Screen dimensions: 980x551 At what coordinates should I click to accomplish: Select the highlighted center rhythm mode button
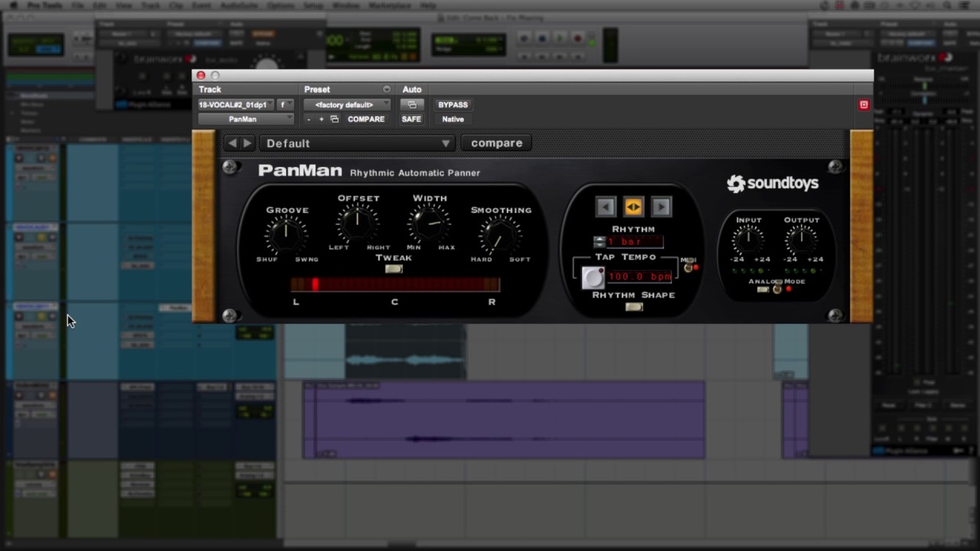633,207
